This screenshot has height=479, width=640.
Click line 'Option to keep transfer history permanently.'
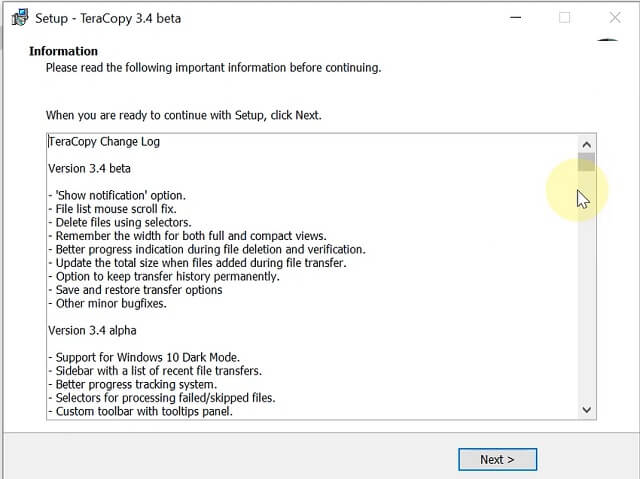164,276
